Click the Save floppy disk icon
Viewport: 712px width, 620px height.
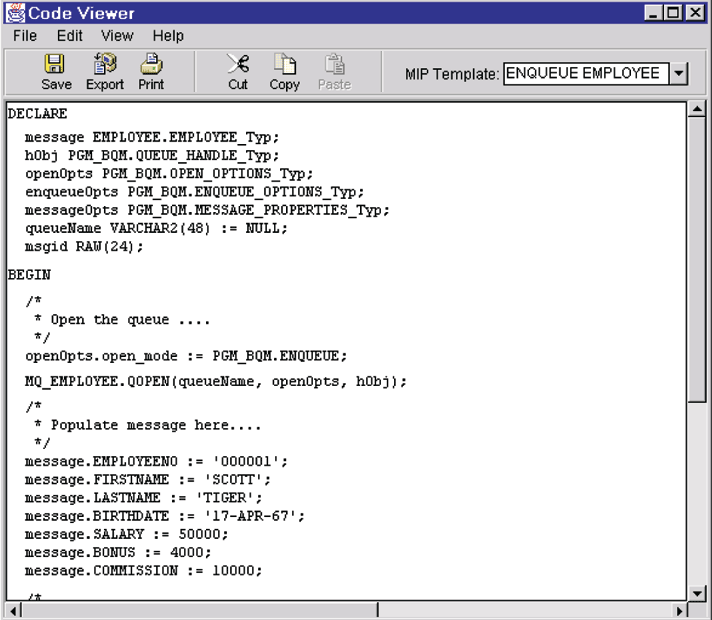[56, 65]
